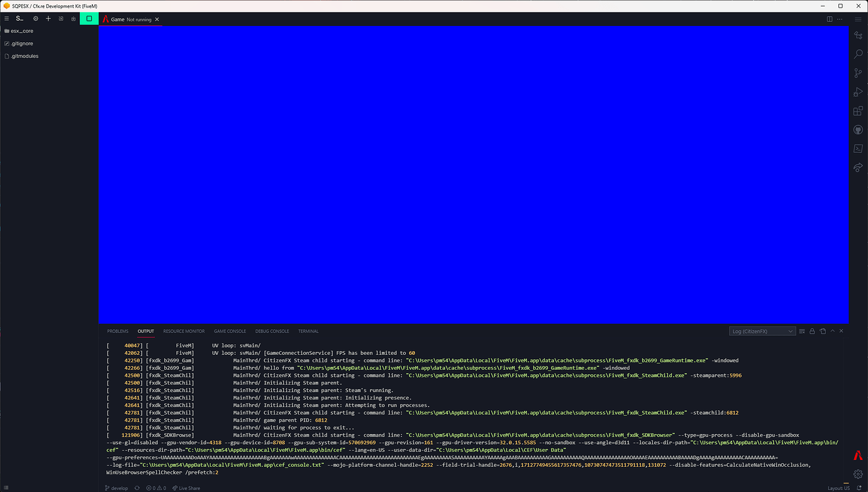Maximize the panel with the chevron-up
This screenshot has width=868, height=492.
click(832, 331)
